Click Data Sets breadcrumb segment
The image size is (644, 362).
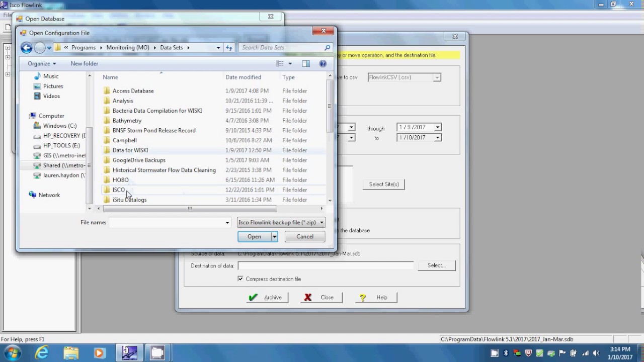pos(172,48)
